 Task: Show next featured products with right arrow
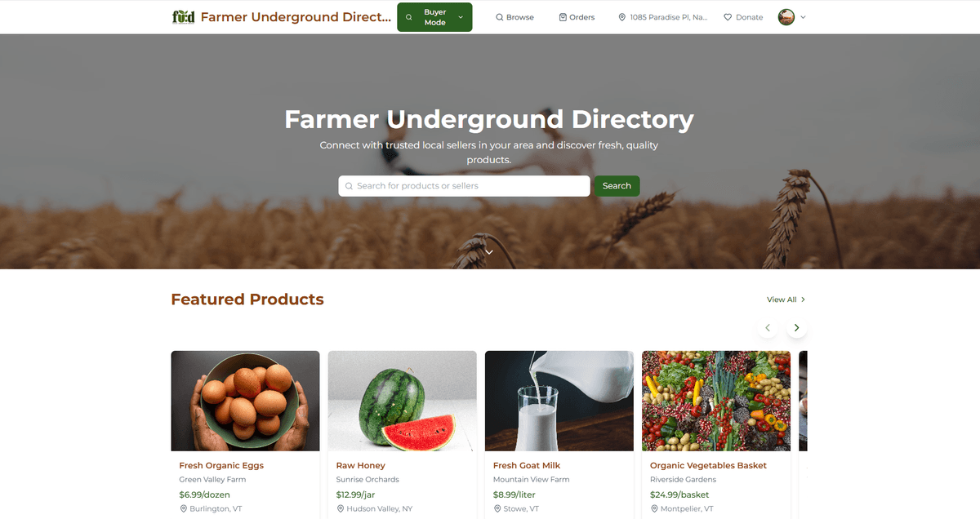[x=797, y=328]
